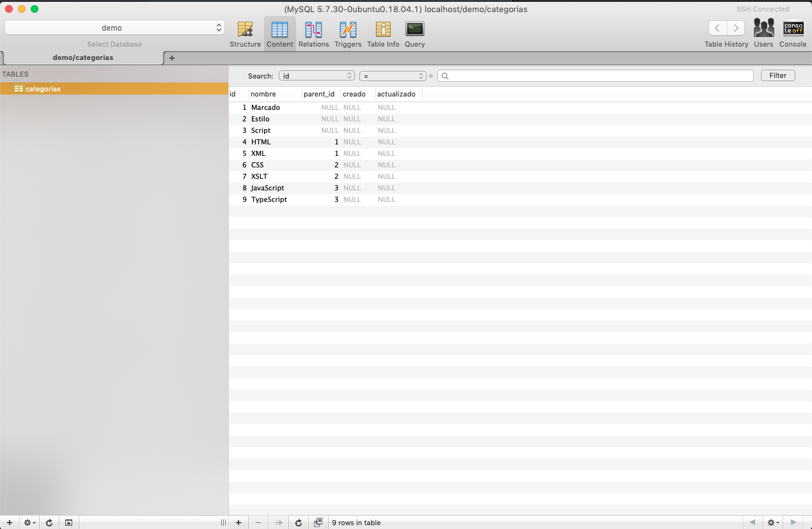This screenshot has width=812, height=529.
Task: Go back in table history
Action: (x=717, y=28)
